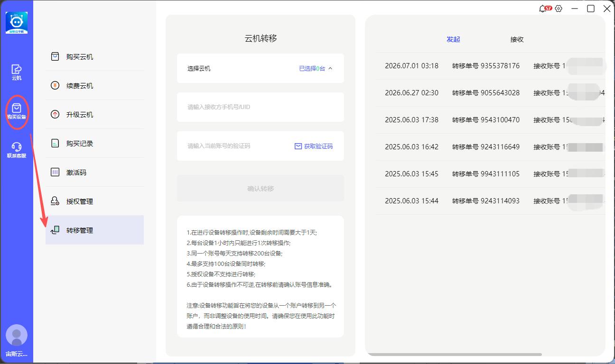The height and width of the screenshot is (364, 615).
Task: Click the 激活码 barcode icon
Action: (55, 172)
